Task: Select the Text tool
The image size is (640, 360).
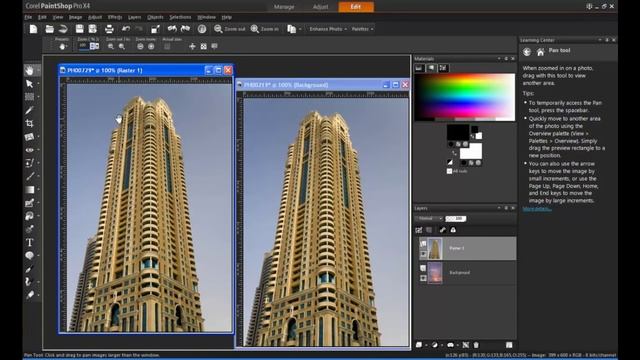Action: 29,242
